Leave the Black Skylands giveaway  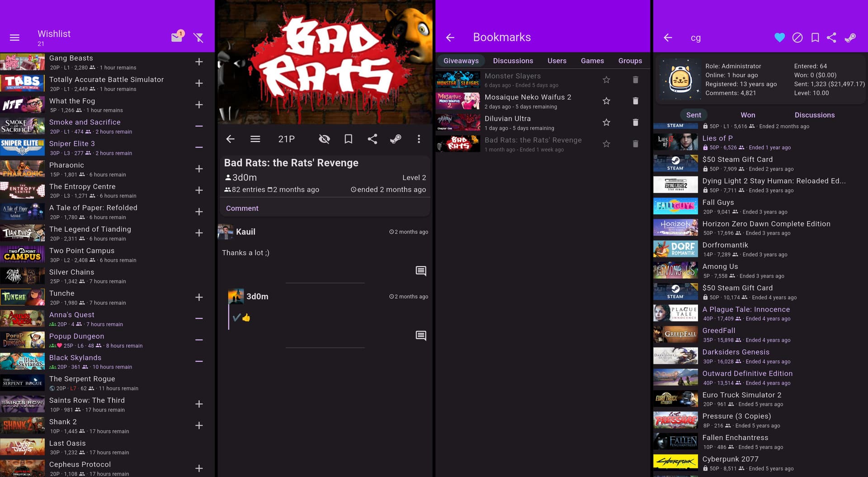(199, 361)
